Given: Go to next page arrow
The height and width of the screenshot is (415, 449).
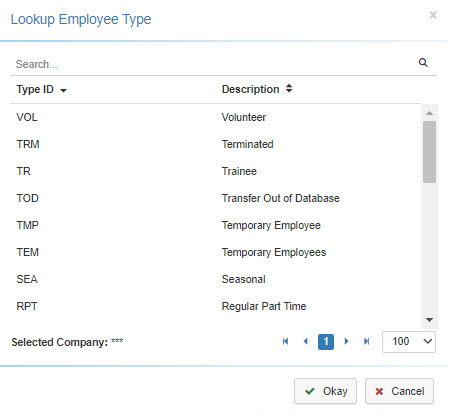Looking at the screenshot, I should click(x=346, y=341).
